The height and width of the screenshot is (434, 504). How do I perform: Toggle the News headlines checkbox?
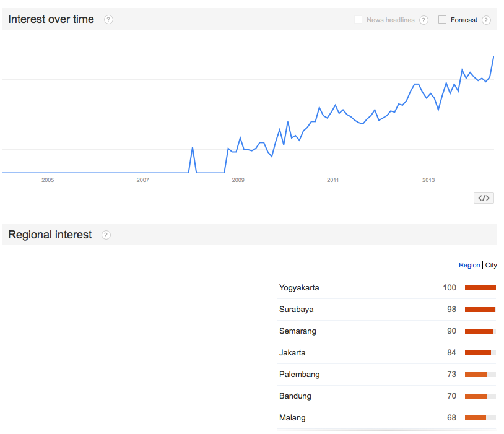pos(358,20)
